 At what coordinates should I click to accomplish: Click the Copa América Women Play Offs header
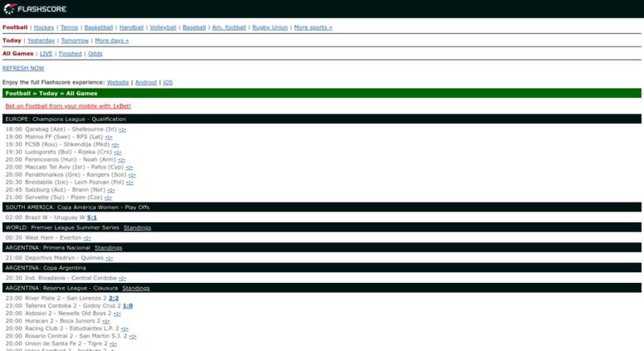click(x=322, y=207)
